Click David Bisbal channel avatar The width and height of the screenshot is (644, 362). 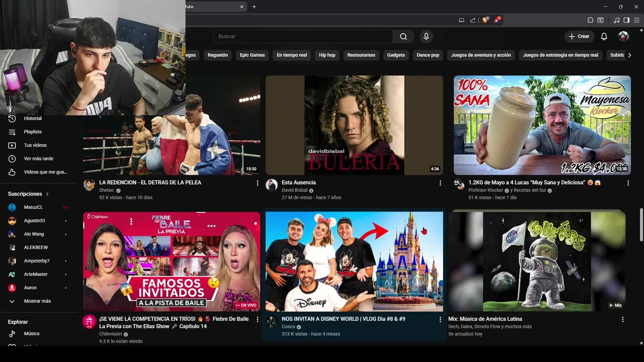(272, 185)
